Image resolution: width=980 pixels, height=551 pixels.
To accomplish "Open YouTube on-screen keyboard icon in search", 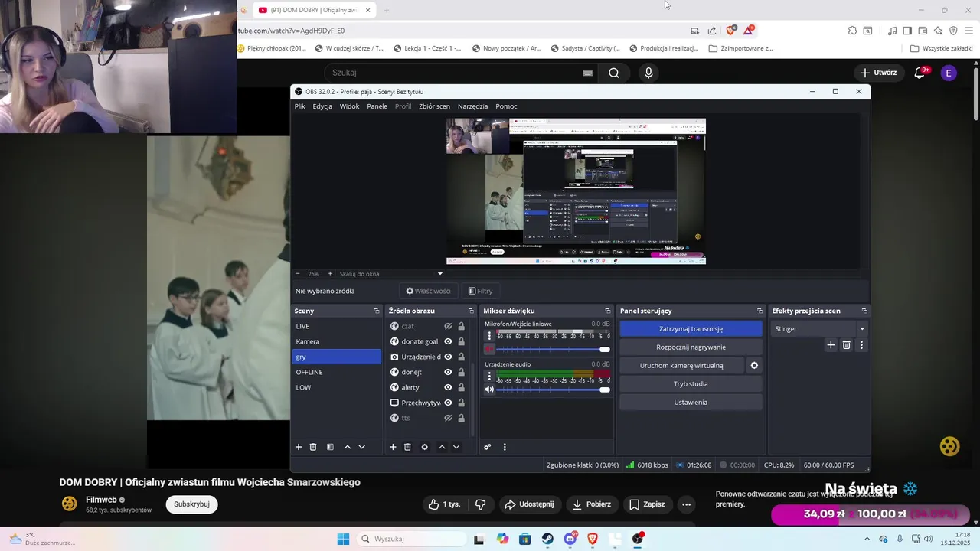I will [587, 73].
